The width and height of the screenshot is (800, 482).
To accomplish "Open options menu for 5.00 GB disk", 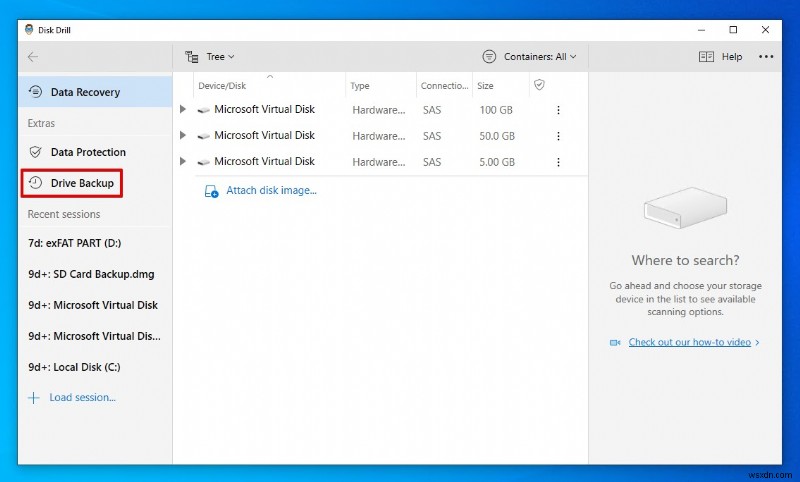I will pos(558,162).
